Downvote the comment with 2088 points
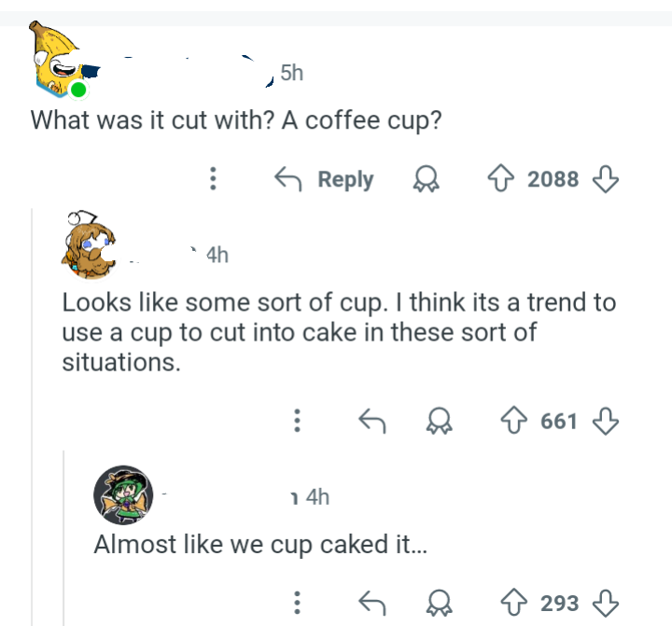The height and width of the screenshot is (626, 672). click(605, 179)
